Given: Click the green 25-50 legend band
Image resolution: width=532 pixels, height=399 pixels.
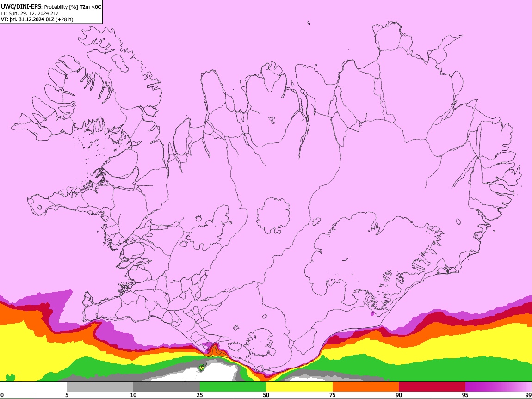Looking at the screenshot, I should point(233,387).
